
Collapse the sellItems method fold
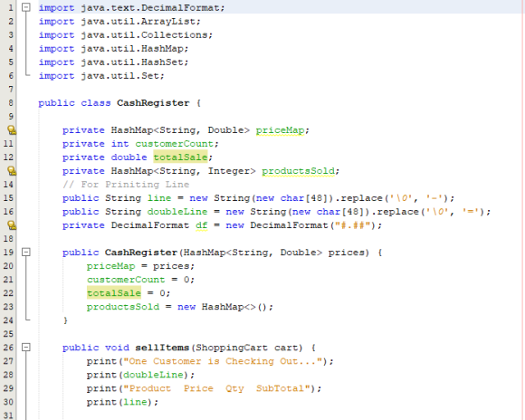pyautogui.click(x=26, y=348)
